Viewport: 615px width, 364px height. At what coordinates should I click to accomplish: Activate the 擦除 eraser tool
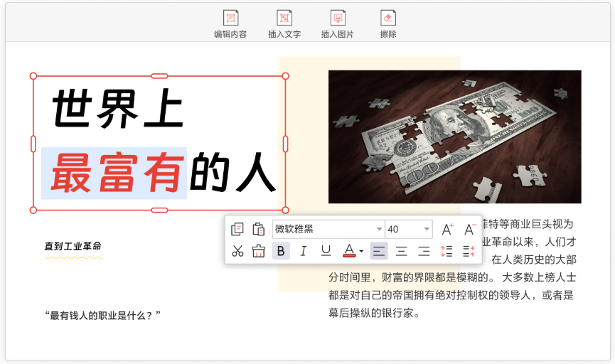[x=388, y=24]
